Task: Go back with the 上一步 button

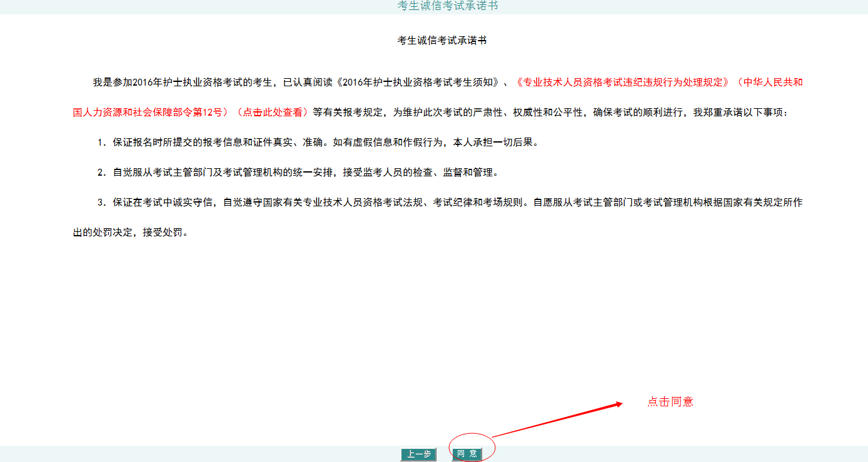Action: [418, 454]
